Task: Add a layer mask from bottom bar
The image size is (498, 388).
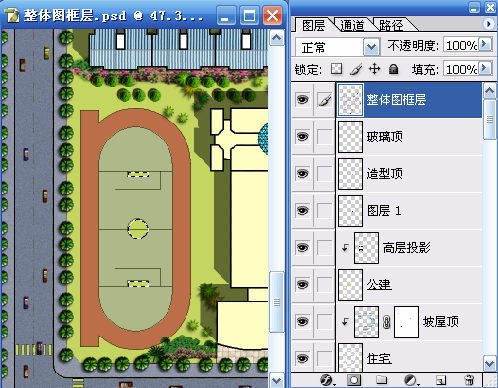Action: coord(354,380)
